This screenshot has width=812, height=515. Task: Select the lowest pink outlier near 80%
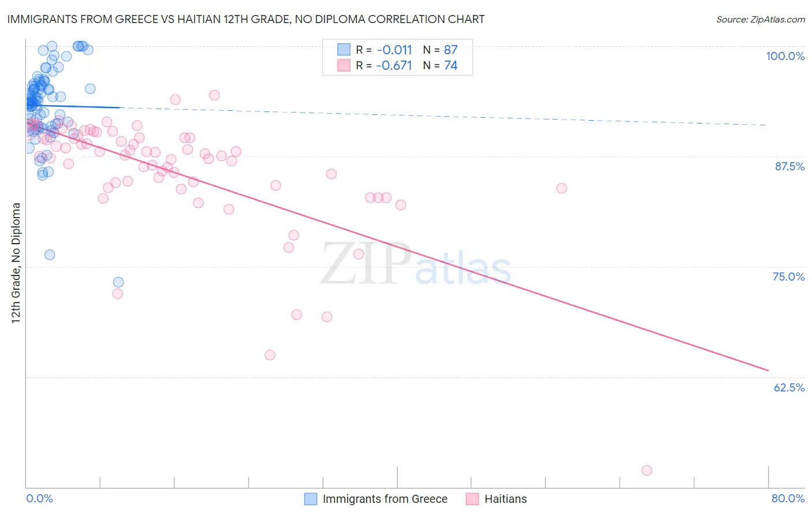647,471
